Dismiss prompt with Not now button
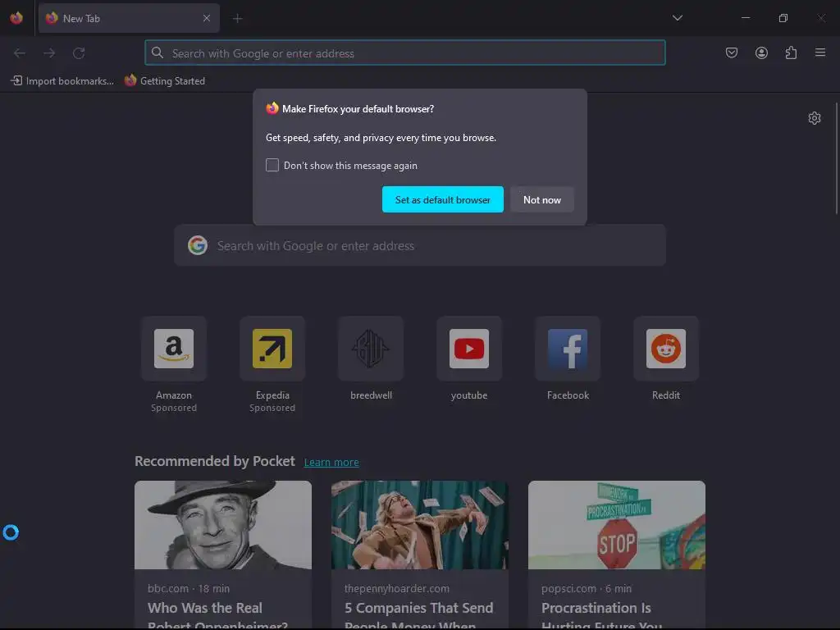840x630 pixels. (x=541, y=199)
